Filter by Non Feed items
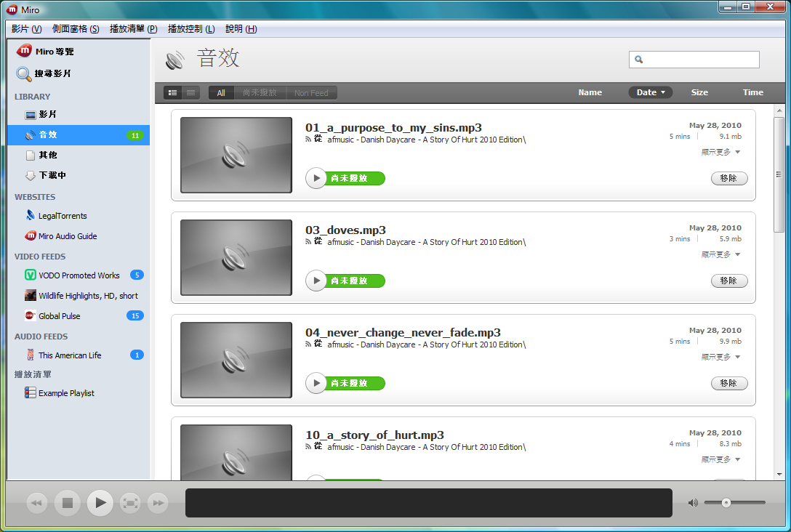The height and width of the screenshot is (532, 791). 311,93
